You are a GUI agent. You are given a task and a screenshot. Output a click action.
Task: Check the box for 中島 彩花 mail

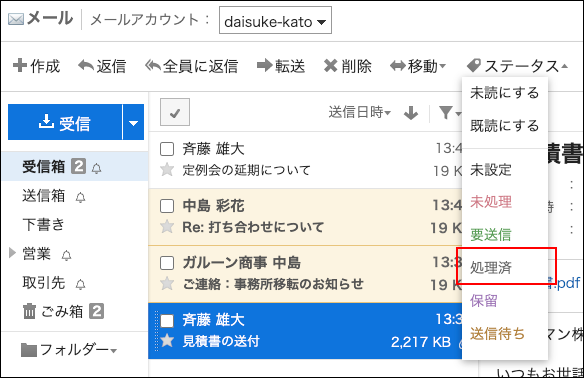(167, 206)
